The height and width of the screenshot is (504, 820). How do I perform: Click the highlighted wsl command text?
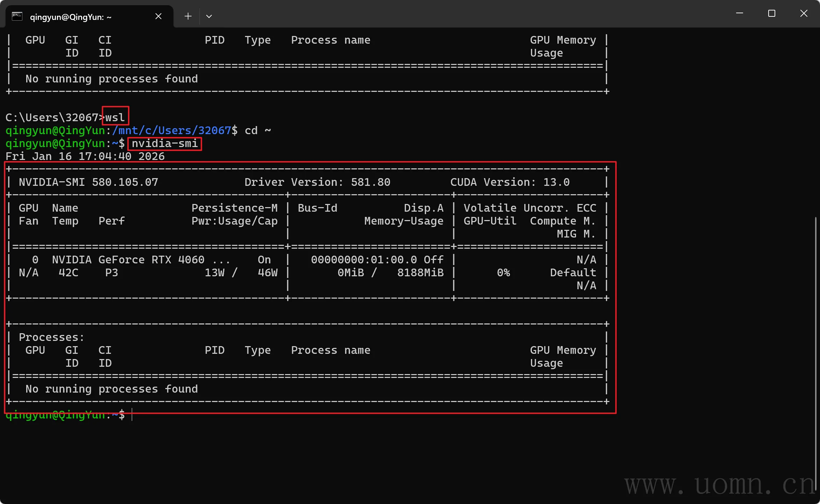115,117
